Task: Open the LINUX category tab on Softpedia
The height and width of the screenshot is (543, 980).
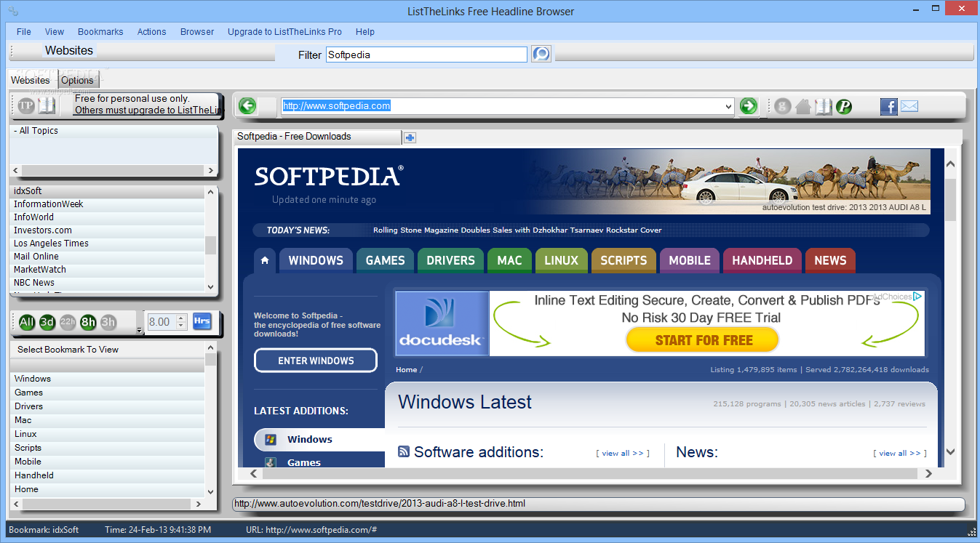Action: (561, 260)
